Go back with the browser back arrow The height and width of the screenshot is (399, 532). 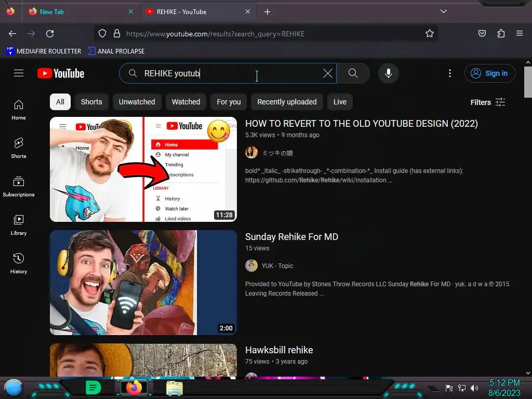pos(12,34)
